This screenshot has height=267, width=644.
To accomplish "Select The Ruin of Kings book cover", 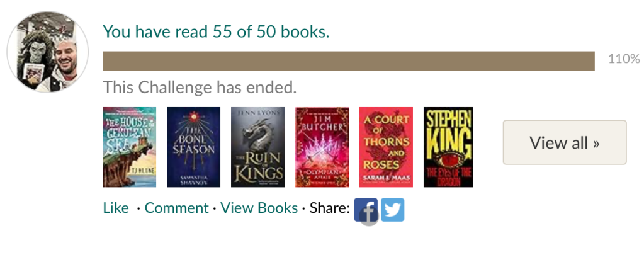I will (x=257, y=147).
